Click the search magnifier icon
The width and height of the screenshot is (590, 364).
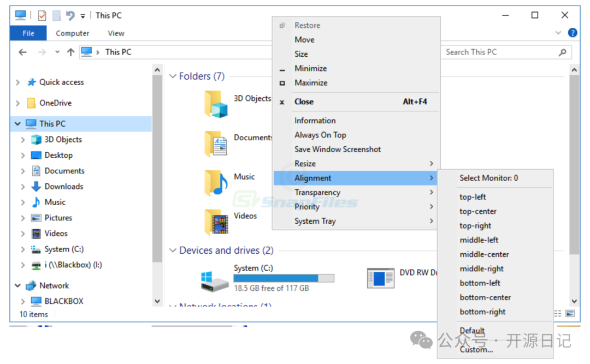[562, 52]
